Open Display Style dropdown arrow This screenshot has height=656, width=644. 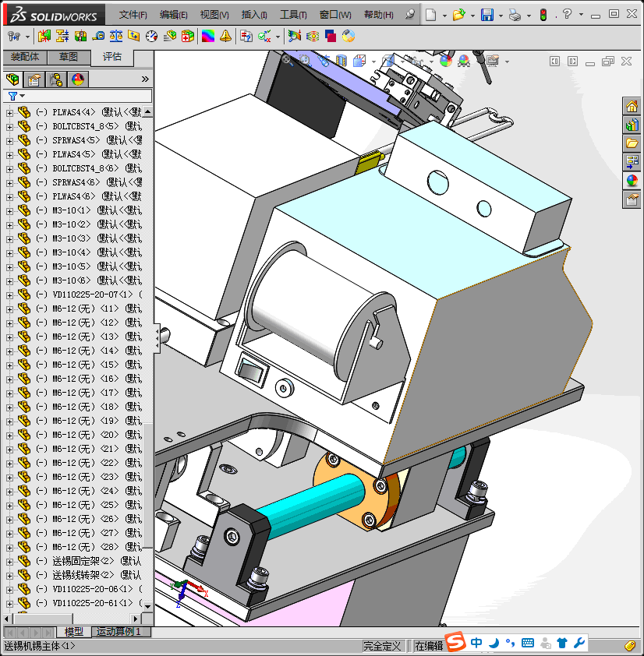(402, 62)
